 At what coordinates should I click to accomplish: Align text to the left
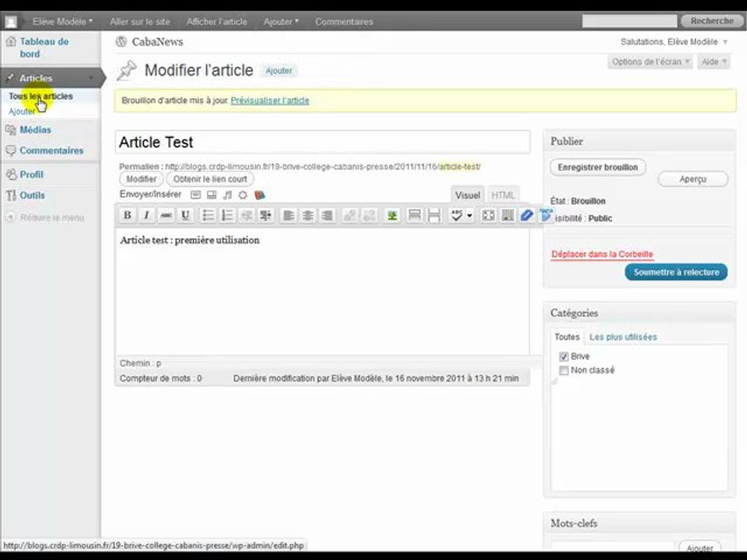pos(288,215)
